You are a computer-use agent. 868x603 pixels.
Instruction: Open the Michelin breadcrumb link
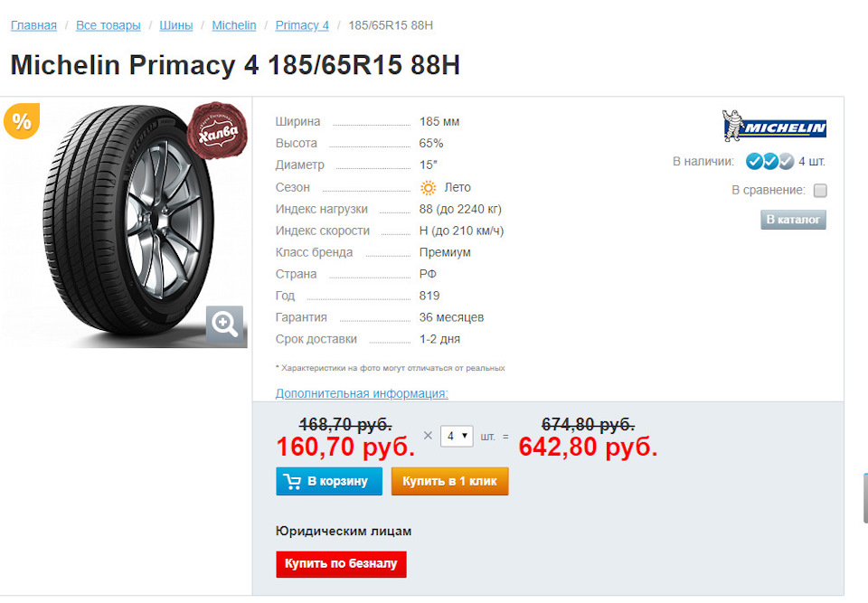pos(234,25)
